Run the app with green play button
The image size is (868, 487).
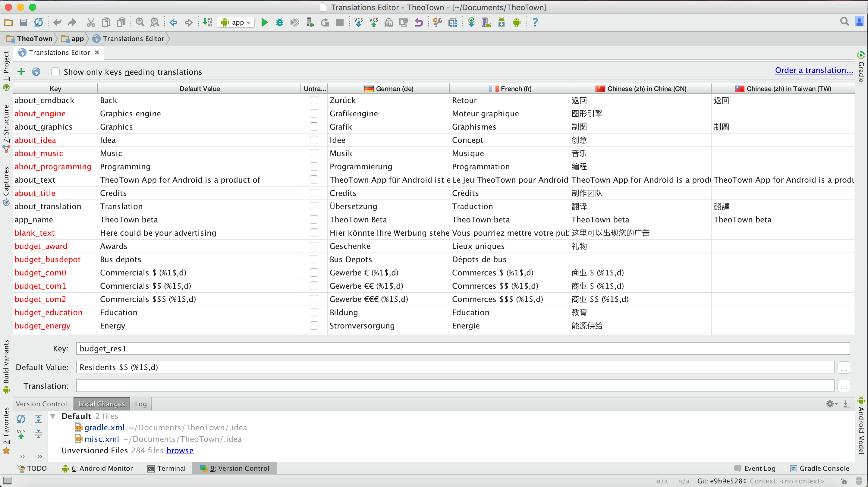point(265,23)
